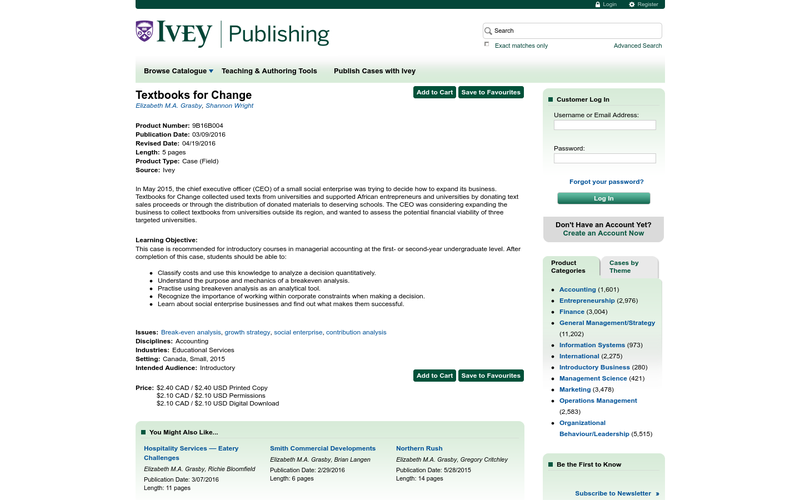Click the Login lock icon
Screen dimensions: 800x500
[x=597, y=5]
